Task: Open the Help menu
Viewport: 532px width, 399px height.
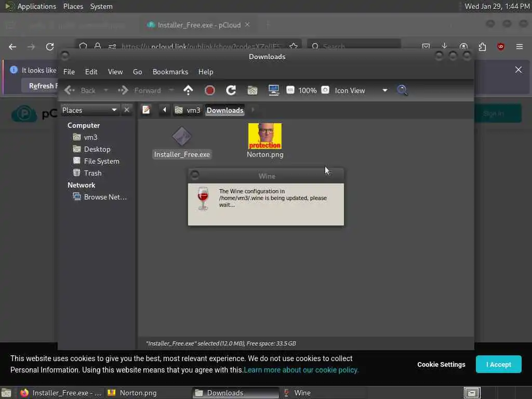Action: [206, 72]
